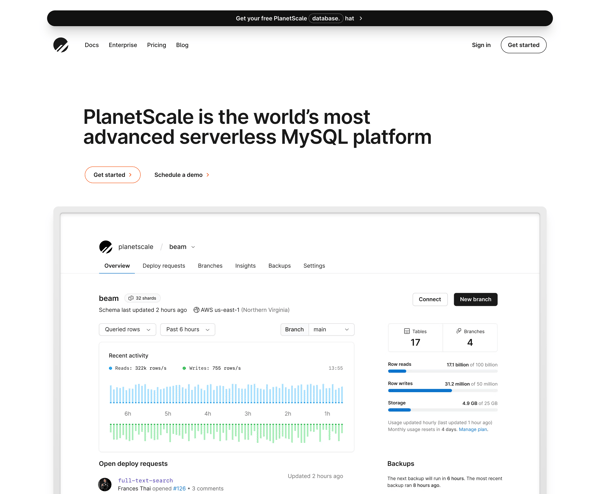The height and width of the screenshot is (494, 600).
Task: Click the Row reads usage bar
Action: [443, 371]
